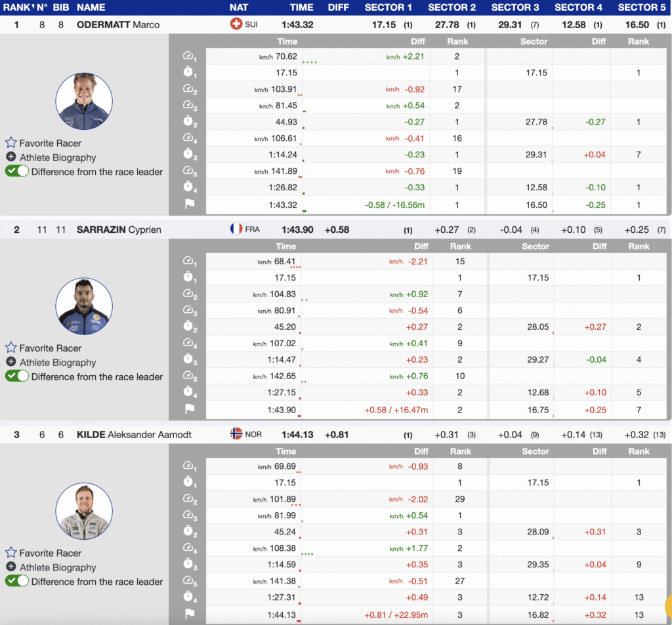Click the Swiss flag icon next to SUI
The height and width of the screenshot is (625, 672).
pyautogui.click(x=236, y=24)
